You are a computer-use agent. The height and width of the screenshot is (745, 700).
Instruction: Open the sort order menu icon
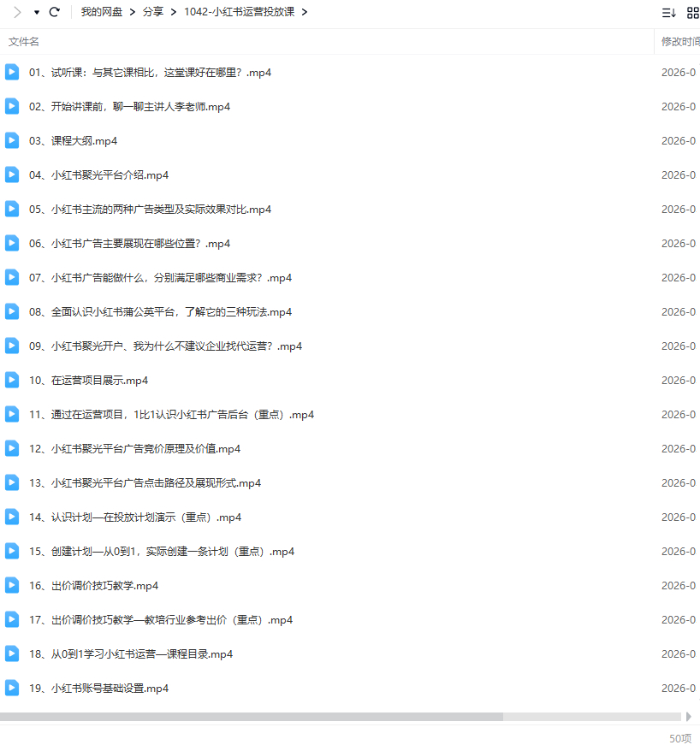[x=668, y=12]
